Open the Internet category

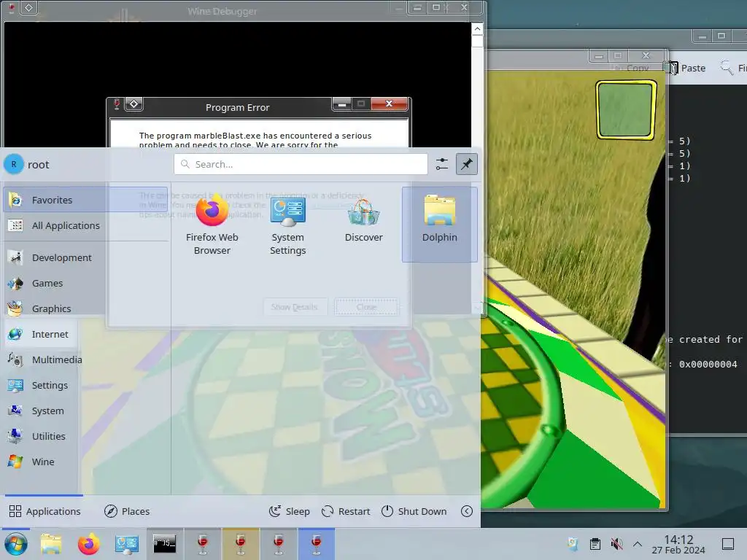tap(85, 334)
